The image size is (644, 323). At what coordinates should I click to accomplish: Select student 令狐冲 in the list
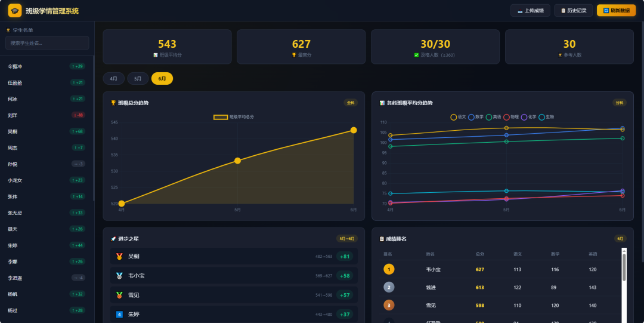pos(47,67)
